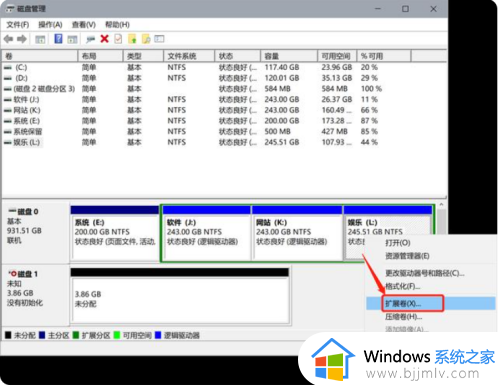Click the drive icon beside 系统保留
Viewport: 500px width, 387px height.
coord(7,132)
